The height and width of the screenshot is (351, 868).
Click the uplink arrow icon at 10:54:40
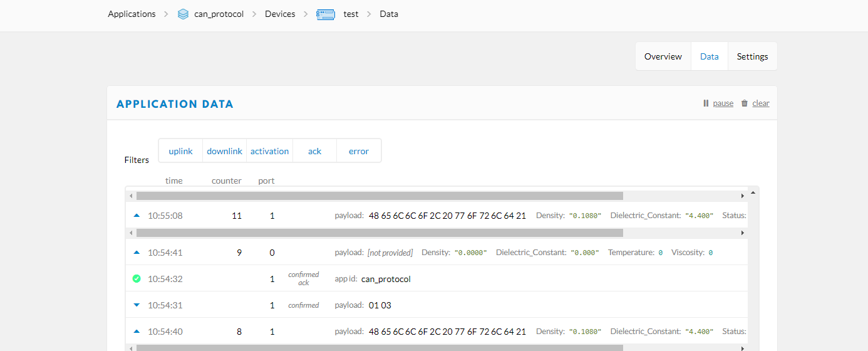tap(137, 332)
